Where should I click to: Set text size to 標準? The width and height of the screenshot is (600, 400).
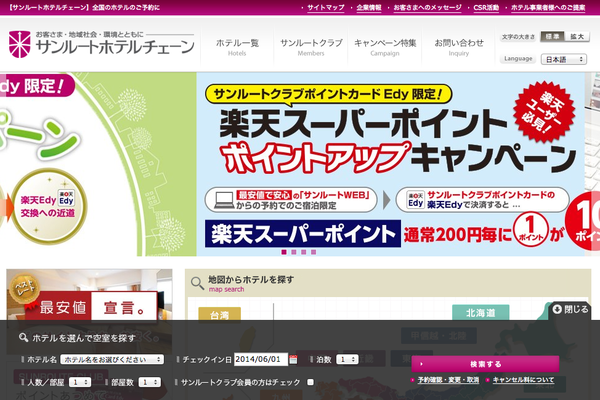point(553,37)
